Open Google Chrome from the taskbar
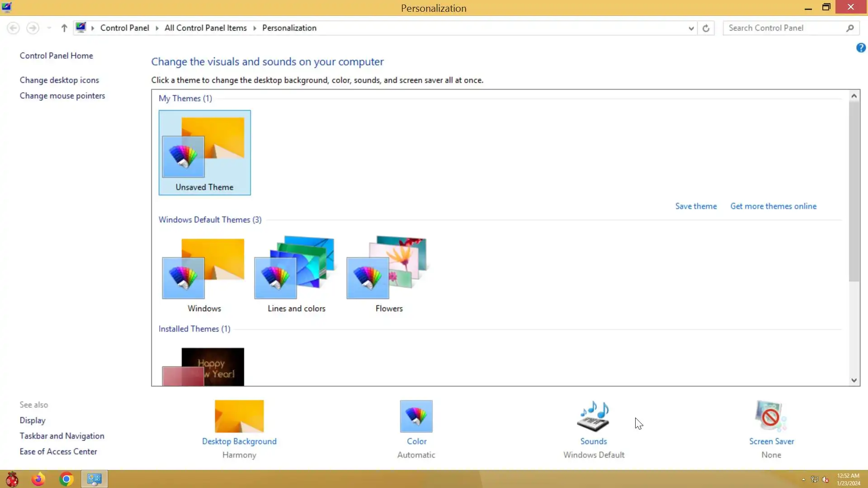868x488 pixels. click(66, 479)
